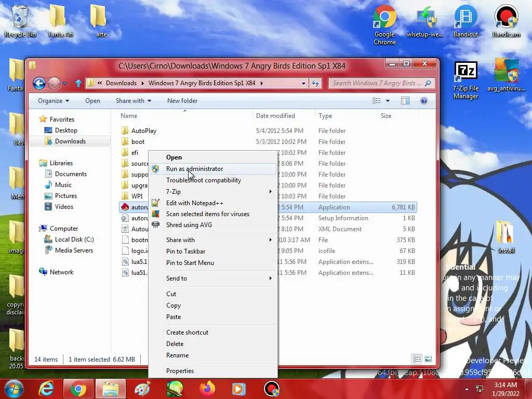Screen dimensions: 532x399
Task: Choose Run as administrator
Action: pos(213,169)
